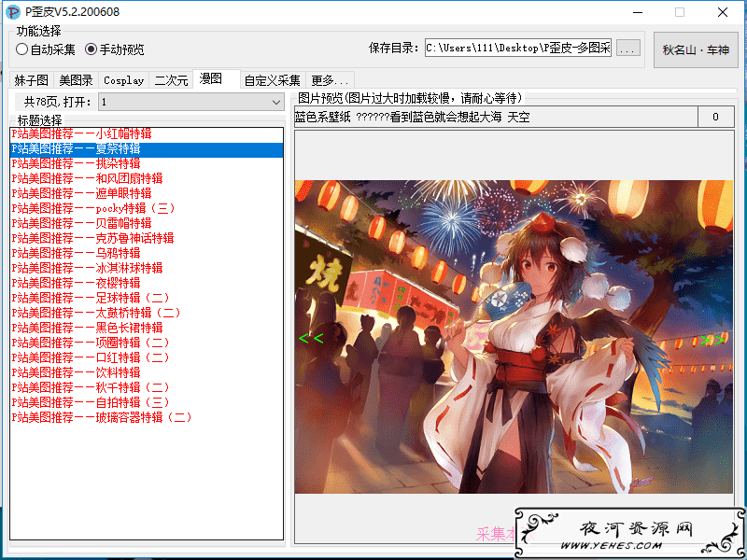
Task: Select list item 挑染特辑
Action: (x=147, y=163)
